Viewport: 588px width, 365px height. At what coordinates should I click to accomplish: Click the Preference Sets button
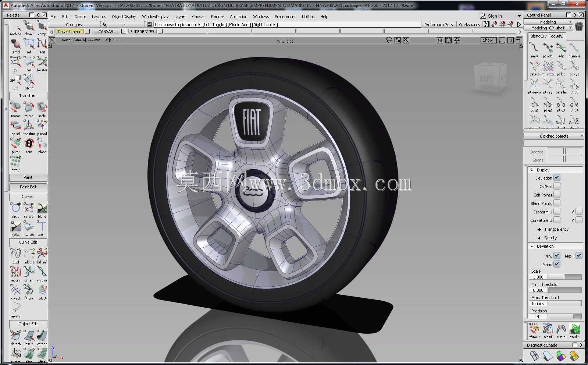click(438, 25)
